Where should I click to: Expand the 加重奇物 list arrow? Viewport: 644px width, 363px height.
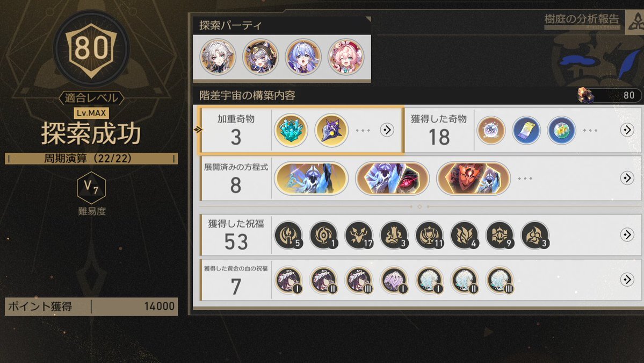pos(387,130)
